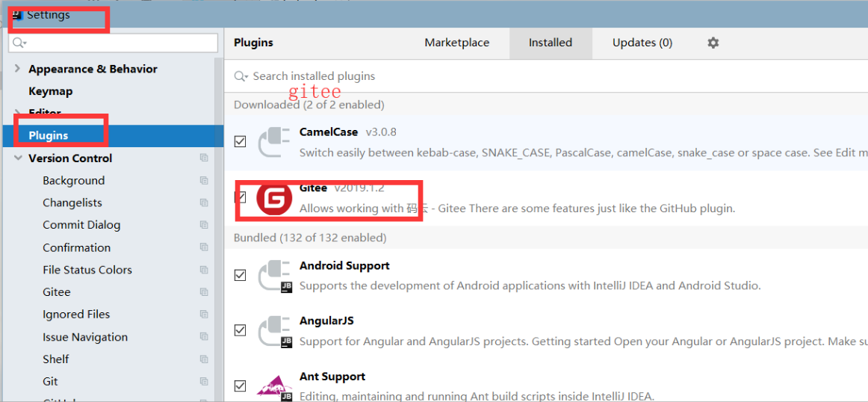
Task: Select the Installed plugins tab
Action: [x=551, y=43]
